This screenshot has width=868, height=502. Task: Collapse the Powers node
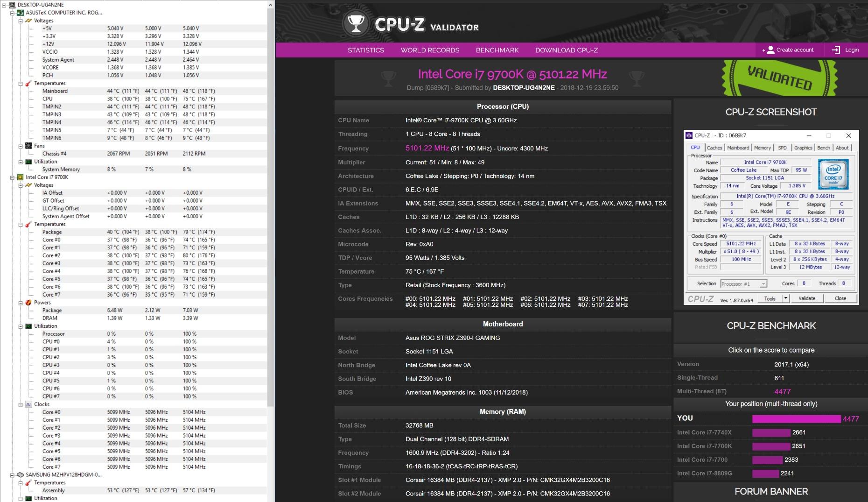point(20,303)
